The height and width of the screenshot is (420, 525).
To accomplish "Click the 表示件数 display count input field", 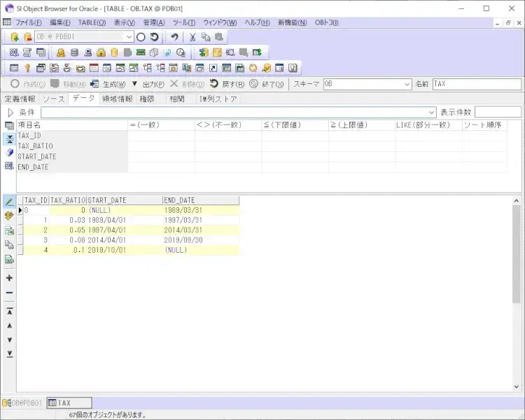I will click(x=498, y=112).
